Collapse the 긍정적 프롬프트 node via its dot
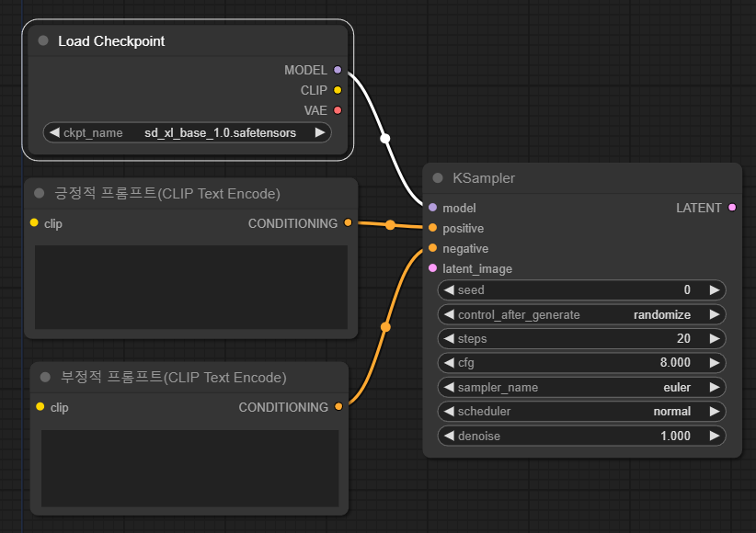Viewport: 756px width, 533px height. click(39, 193)
